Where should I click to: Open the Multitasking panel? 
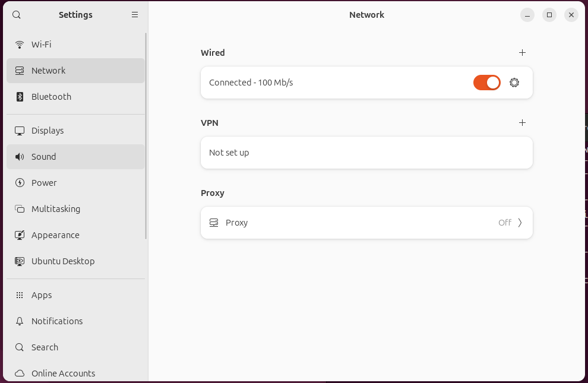click(x=56, y=209)
